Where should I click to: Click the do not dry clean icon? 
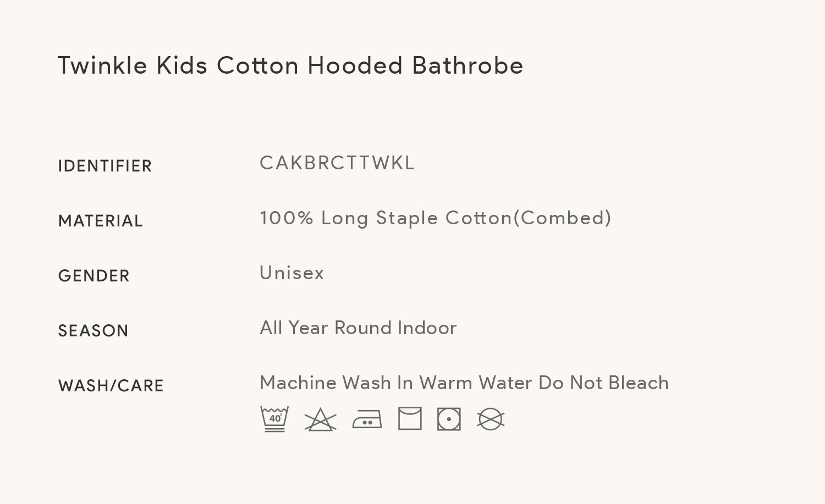click(491, 419)
